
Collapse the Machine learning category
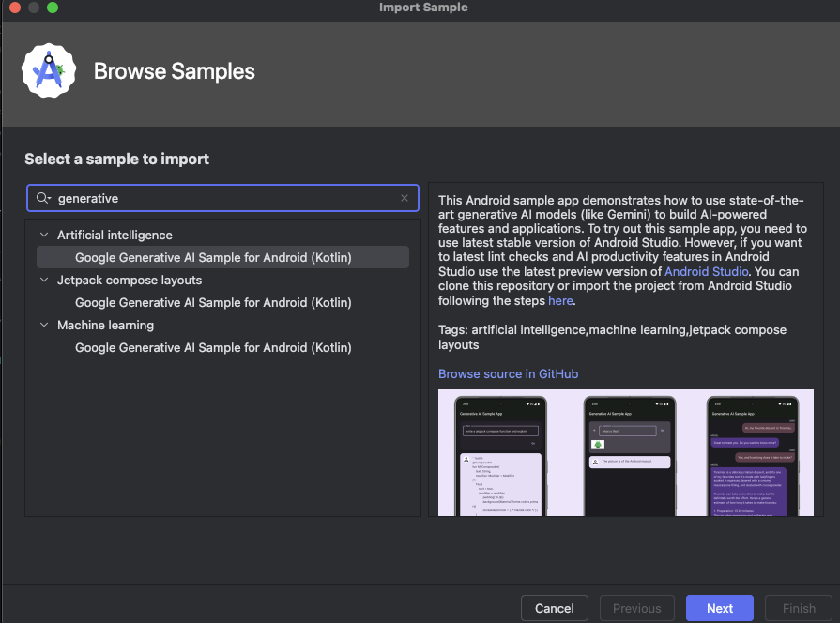click(44, 325)
